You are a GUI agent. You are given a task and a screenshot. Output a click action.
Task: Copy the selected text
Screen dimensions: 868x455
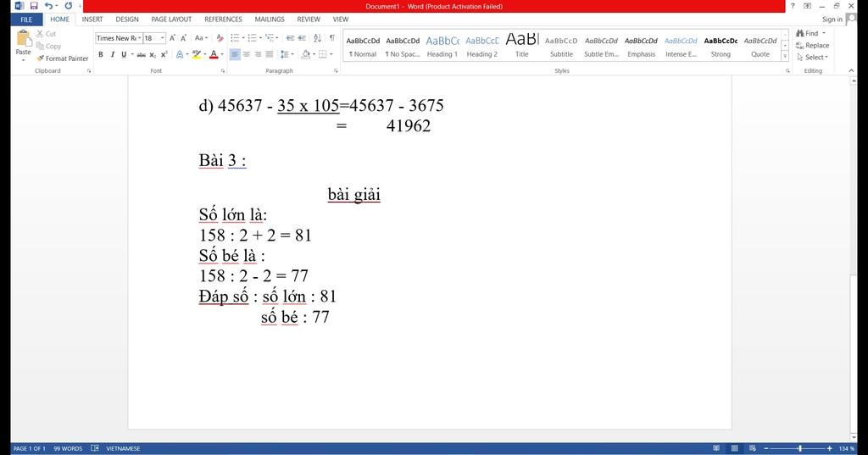[x=48, y=46]
